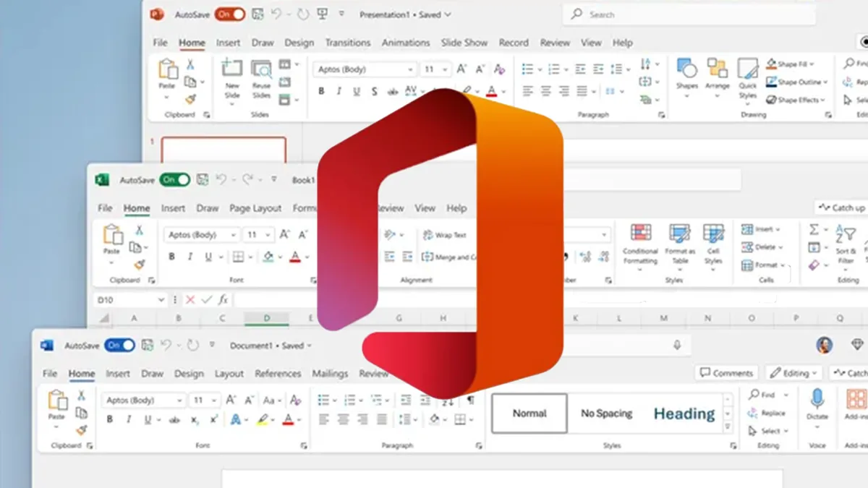Click the Arrange icon in PowerPoint
Viewport: 868px width, 488px height.
[718, 69]
